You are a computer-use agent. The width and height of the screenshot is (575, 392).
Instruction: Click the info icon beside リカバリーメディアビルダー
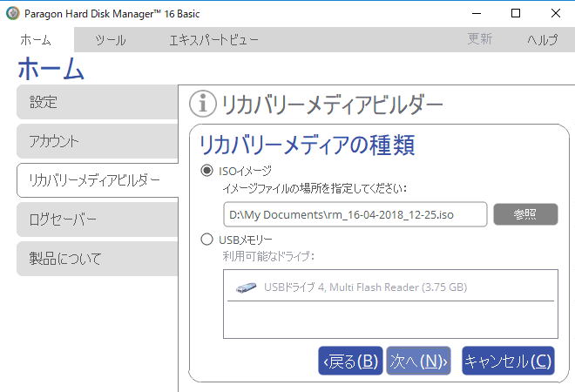(202, 105)
